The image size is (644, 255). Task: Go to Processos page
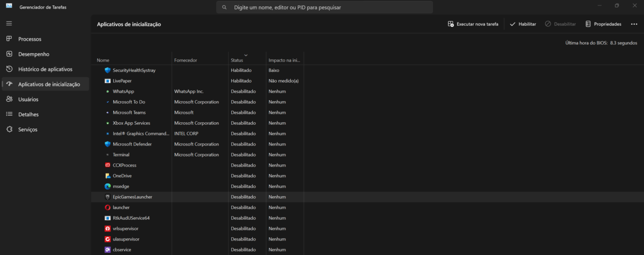coord(45,39)
